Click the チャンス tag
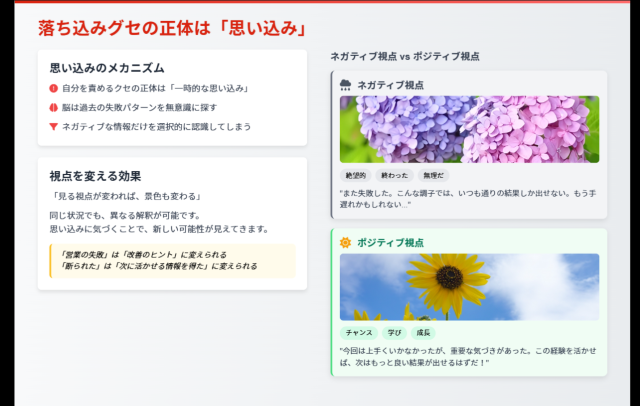The height and width of the screenshot is (406, 640). pyautogui.click(x=359, y=333)
